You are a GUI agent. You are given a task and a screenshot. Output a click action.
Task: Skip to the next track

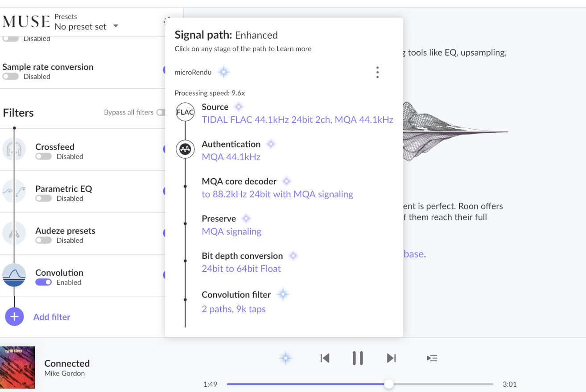391,358
